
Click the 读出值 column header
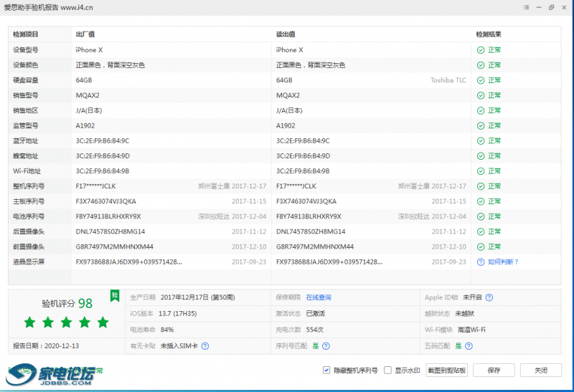click(286, 34)
